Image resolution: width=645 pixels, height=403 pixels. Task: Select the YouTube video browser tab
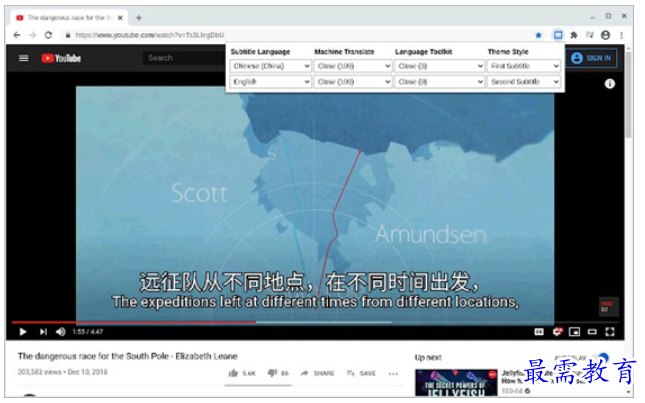(x=68, y=18)
